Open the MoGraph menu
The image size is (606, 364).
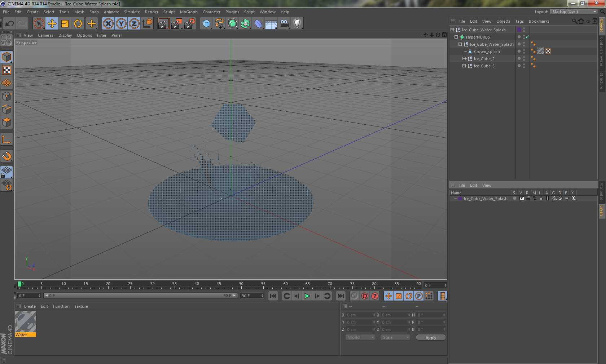coord(189,12)
